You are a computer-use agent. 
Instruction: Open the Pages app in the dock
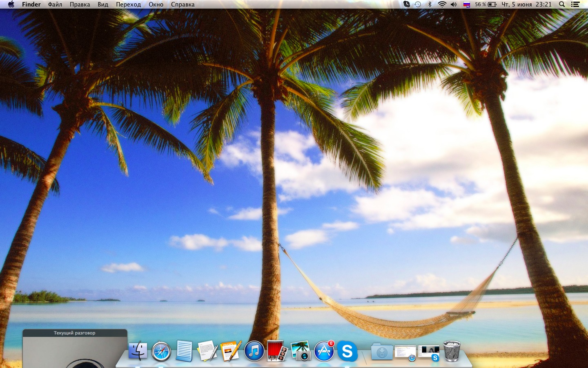click(x=231, y=351)
